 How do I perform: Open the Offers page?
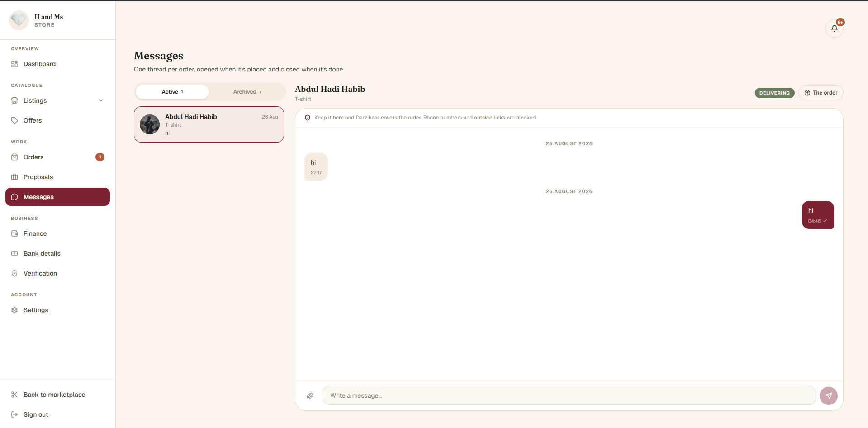coord(57,120)
